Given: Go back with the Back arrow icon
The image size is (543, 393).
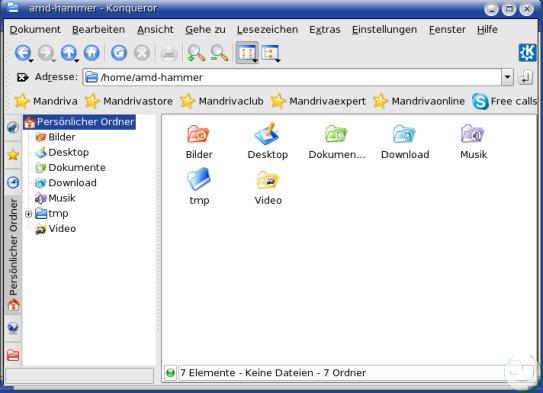Looking at the screenshot, I should coord(23,53).
